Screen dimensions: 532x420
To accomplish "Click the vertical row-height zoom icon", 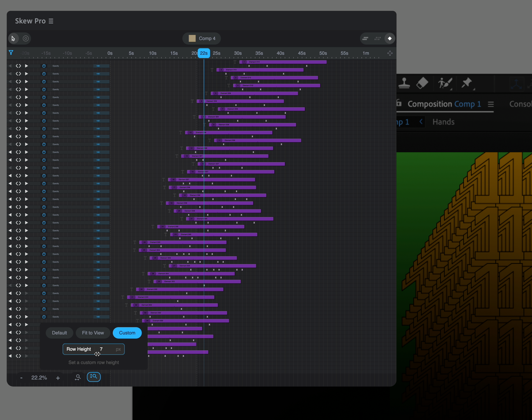I will [x=94, y=377].
